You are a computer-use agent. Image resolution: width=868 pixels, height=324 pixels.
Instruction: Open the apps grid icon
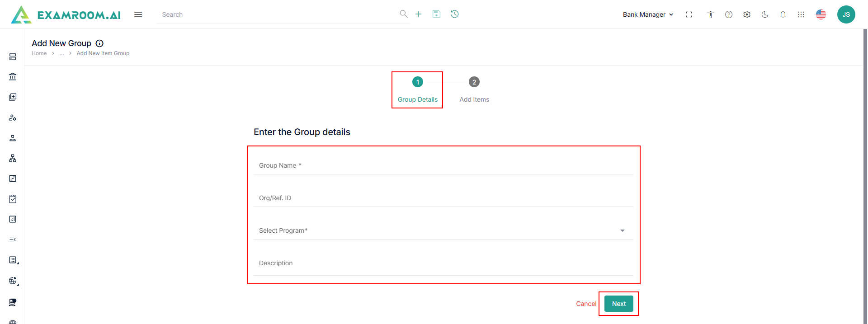801,14
